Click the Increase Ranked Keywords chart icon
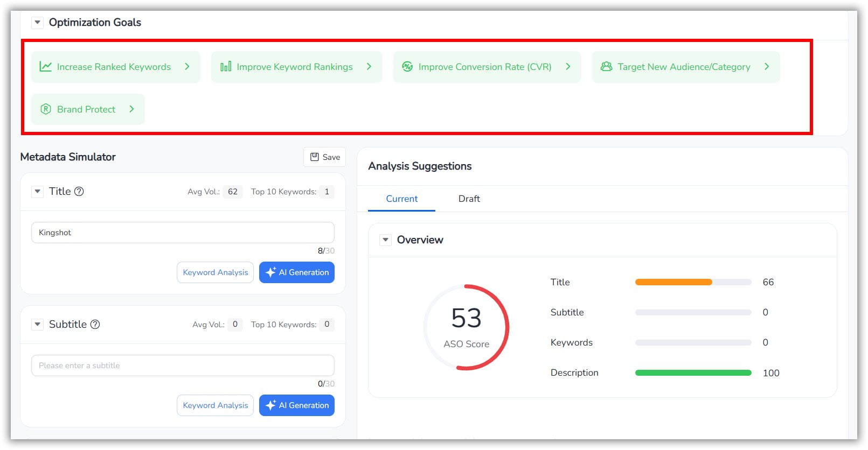This screenshot has height=450, width=868. (46, 67)
